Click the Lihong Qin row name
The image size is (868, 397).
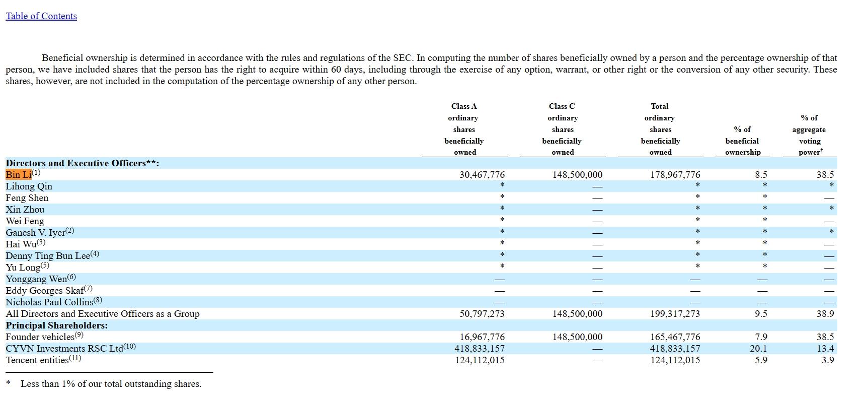(29, 186)
